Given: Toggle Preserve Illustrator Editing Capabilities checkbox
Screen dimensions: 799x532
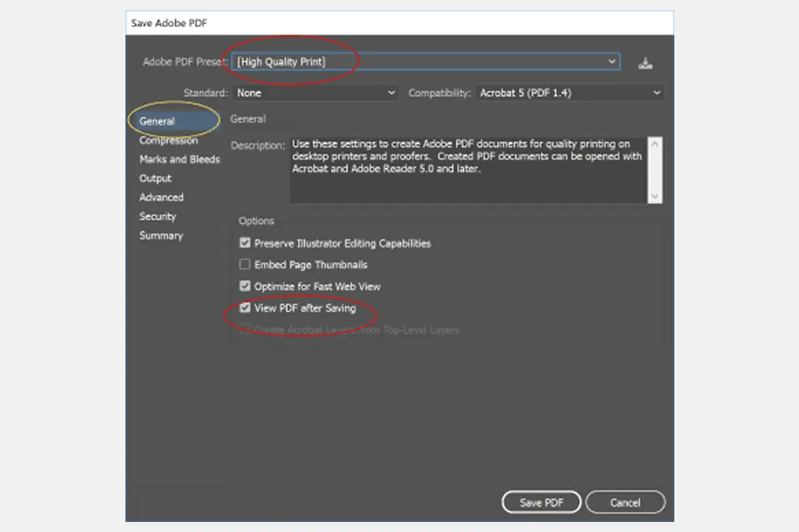Looking at the screenshot, I should (245, 243).
